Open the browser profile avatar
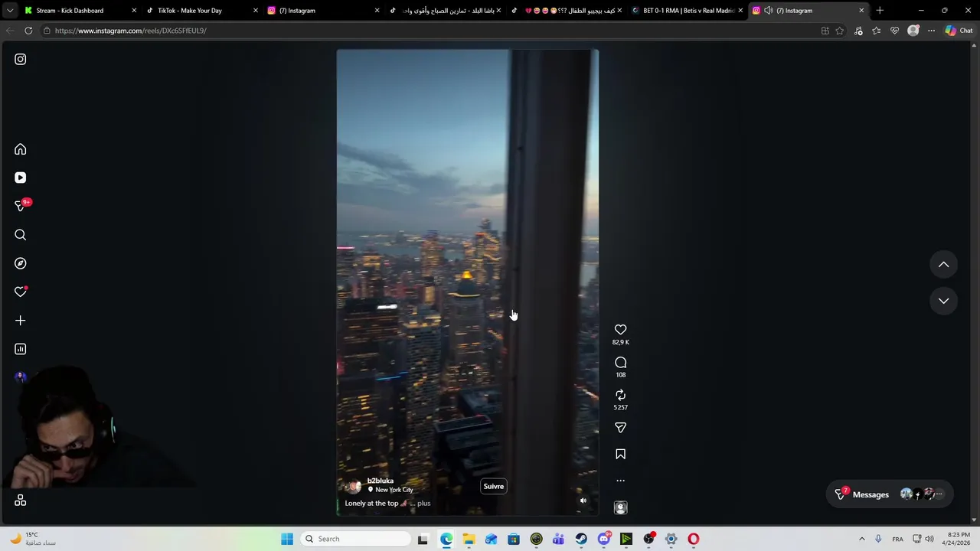 click(x=913, y=31)
